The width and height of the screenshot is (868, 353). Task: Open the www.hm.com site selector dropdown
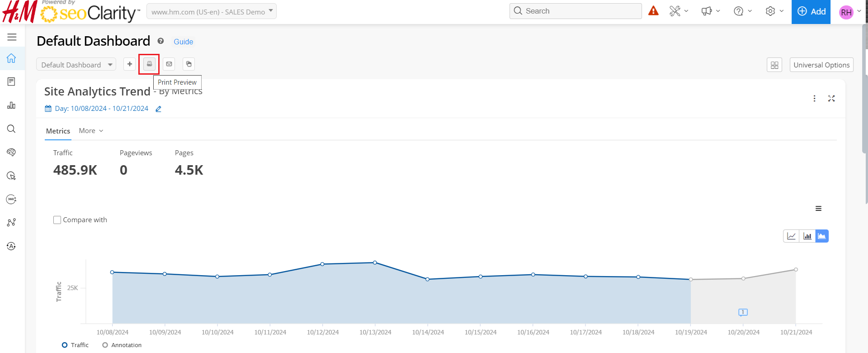pyautogui.click(x=211, y=12)
